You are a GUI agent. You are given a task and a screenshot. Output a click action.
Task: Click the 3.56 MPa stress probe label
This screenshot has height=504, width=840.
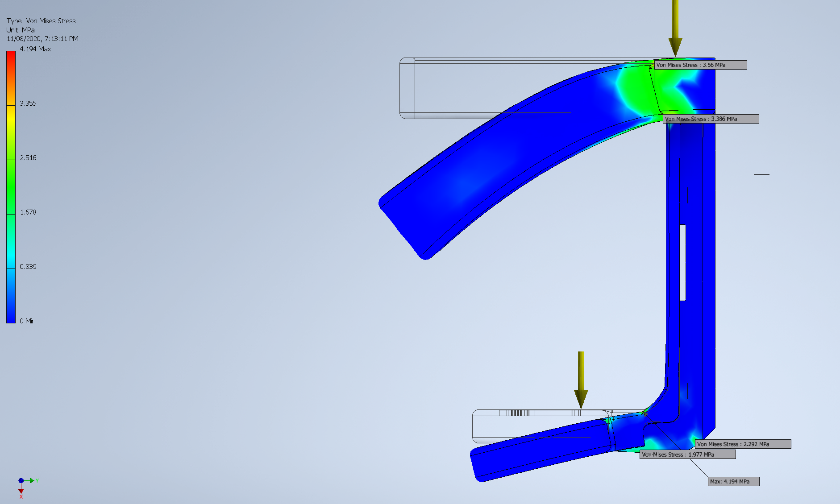pos(700,65)
